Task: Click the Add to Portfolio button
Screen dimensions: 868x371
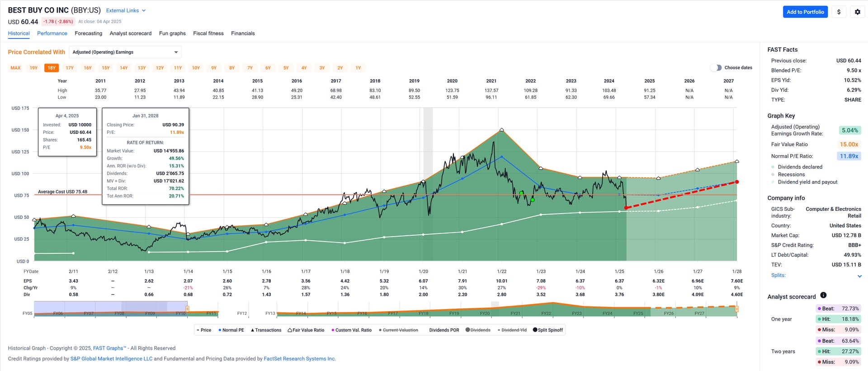Action: pyautogui.click(x=805, y=12)
